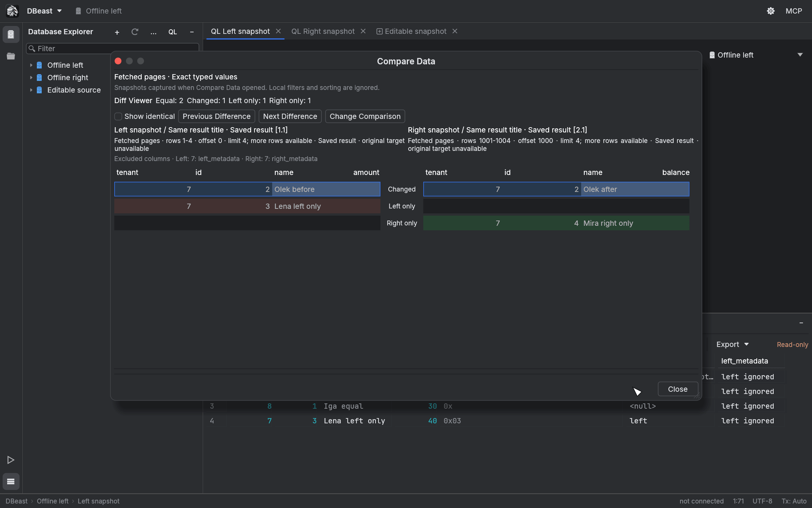Toggle the bottom panel list icon
This screenshot has height=508, width=812.
11,481
